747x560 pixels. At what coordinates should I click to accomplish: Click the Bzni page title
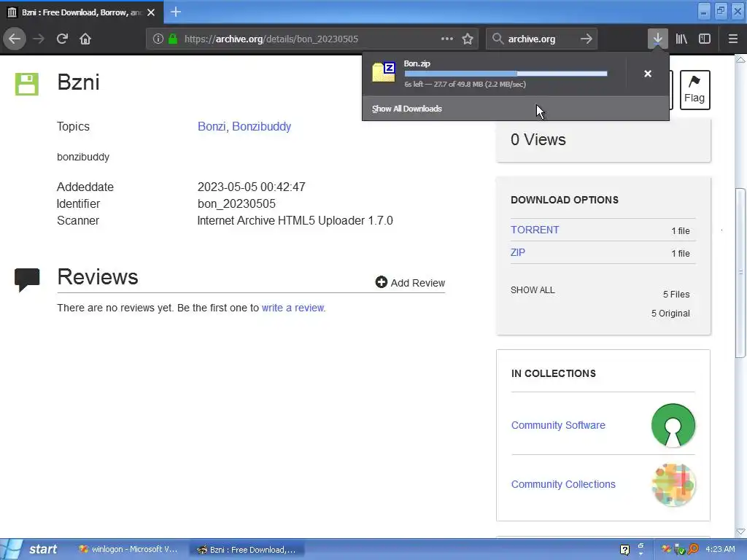tap(78, 82)
